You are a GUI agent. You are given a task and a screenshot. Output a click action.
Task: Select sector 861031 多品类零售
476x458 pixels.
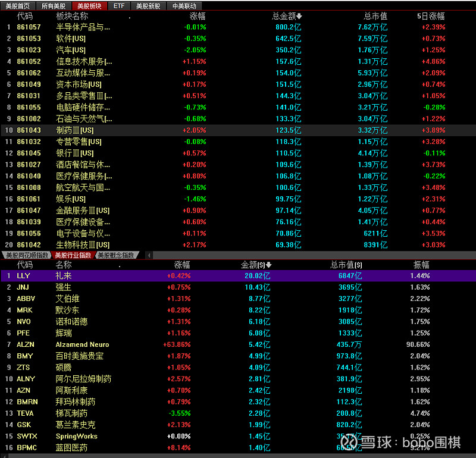click(x=238, y=96)
